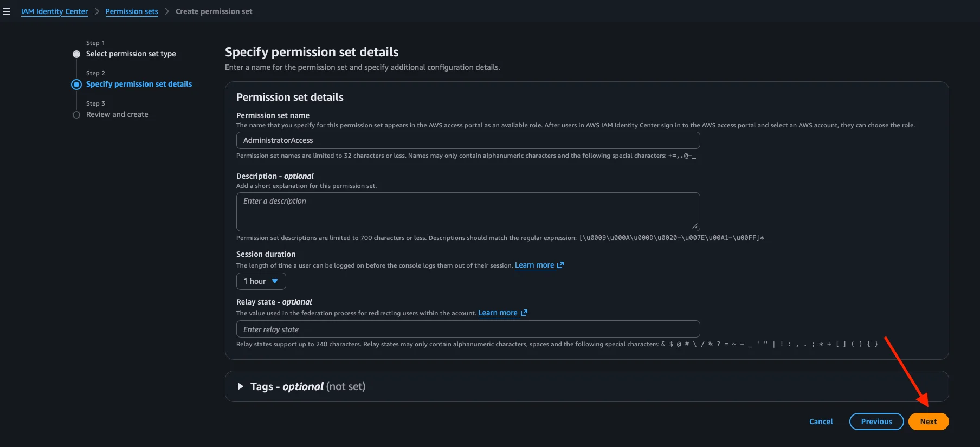Select Step 3 Review and create
The width and height of the screenshot is (980, 447).
tap(117, 114)
